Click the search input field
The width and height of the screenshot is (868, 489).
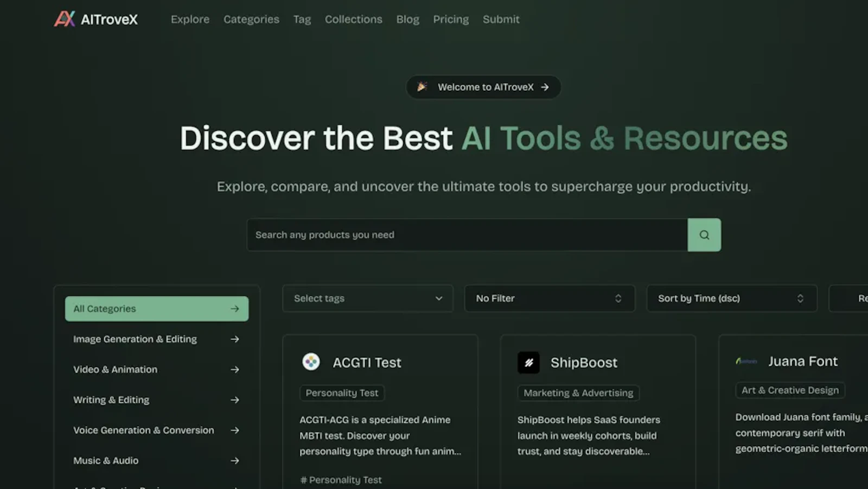pos(467,234)
